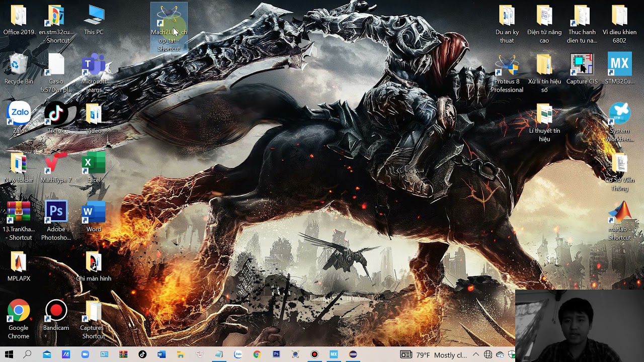
Task: Open Word from the taskbar
Action: click(162, 354)
